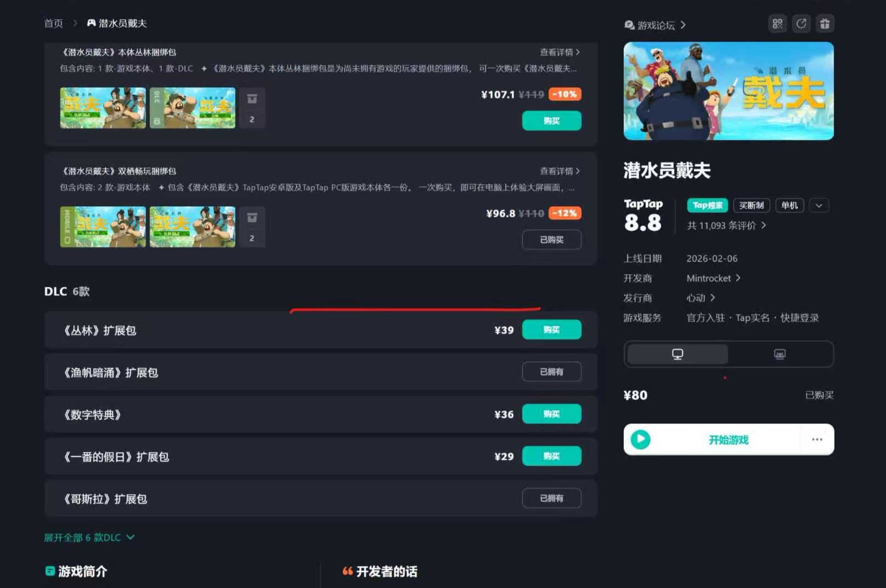Select the 《哥斯拉》扩展包 title text
This screenshot has height=588, width=886.
[105, 499]
